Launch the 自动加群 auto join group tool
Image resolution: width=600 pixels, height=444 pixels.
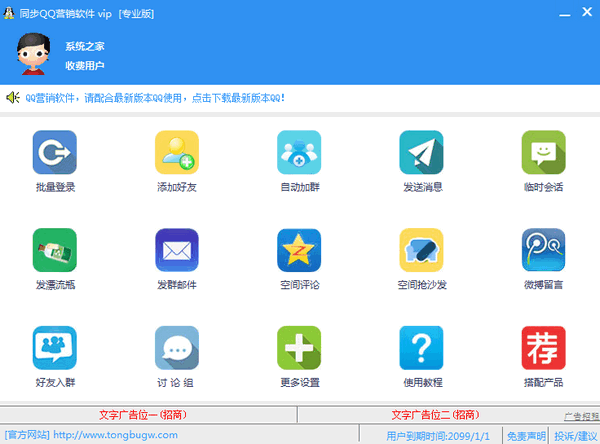(x=299, y=152)
